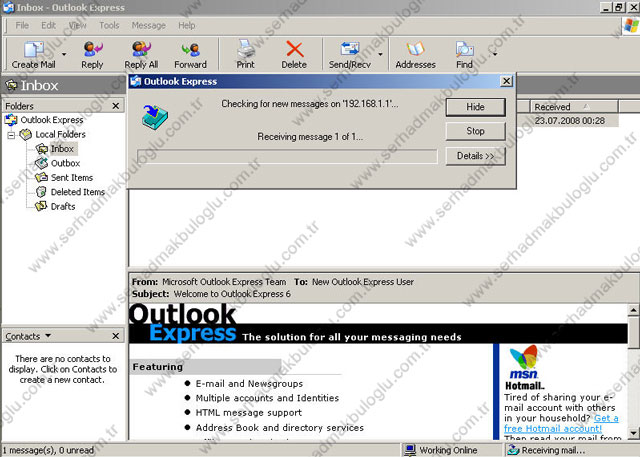640x457 pixels.
Task: Click the Find toolbar icon
Action: (464, 49)
